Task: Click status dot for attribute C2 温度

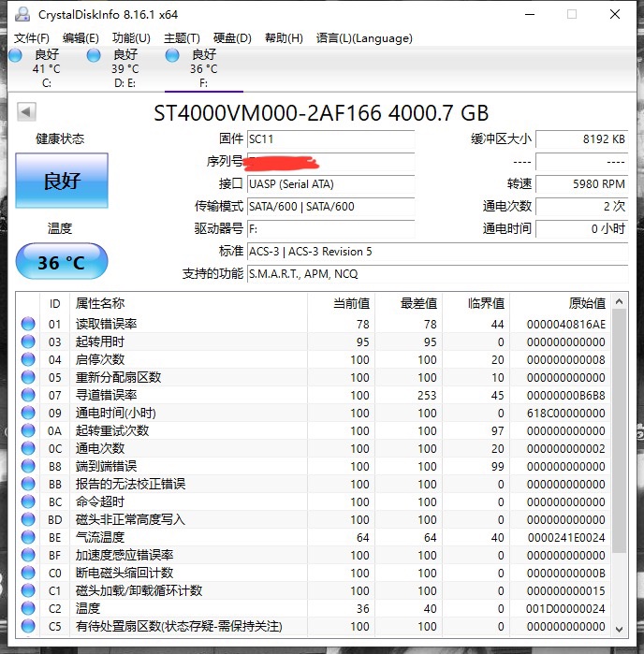Action: (28, 608)
